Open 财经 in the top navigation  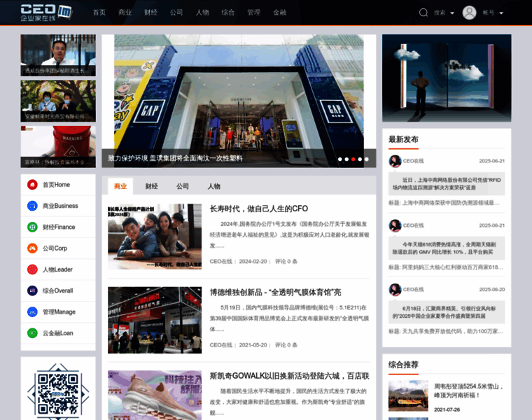[150, 13]
